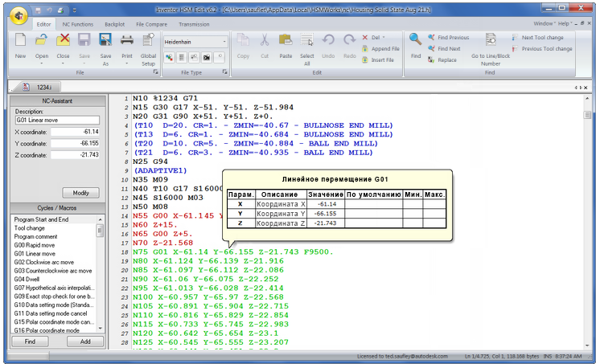Click the Print icon

[x=126, y=40]
